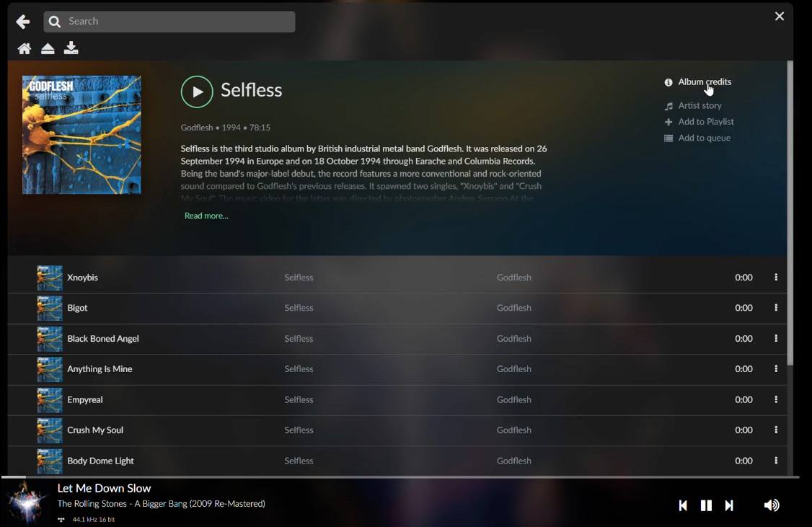Click the Godflesh Selfless album cover
The width and height of the screenshot is (812, 527).
coord(81,135)
